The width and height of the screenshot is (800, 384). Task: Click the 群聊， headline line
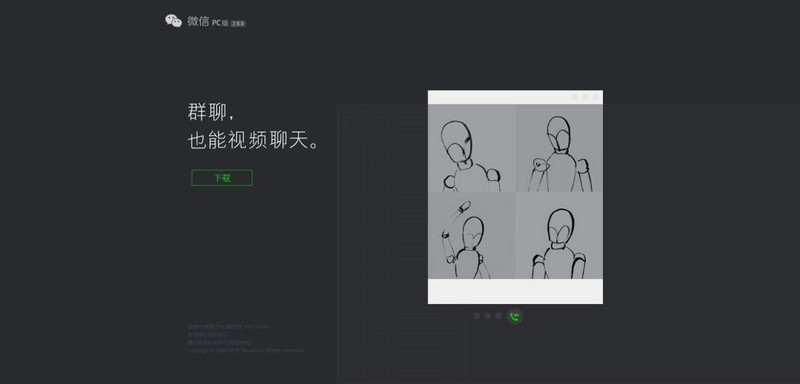tap(212, 112)
